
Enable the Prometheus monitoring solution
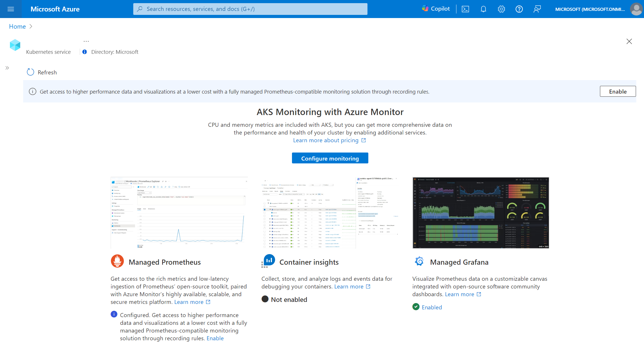[617, 91]
